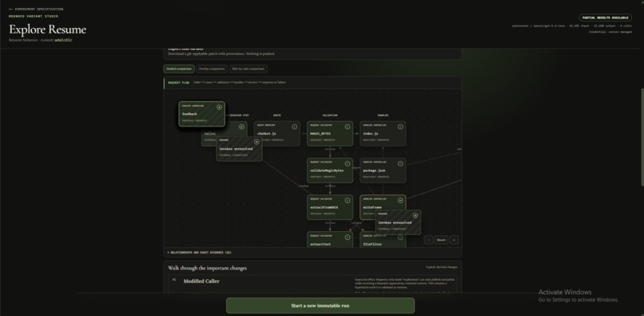Screen dimensions: 644x316
Task: Expand Relationships and Exact Evidence section
Action: coord(199,252)
